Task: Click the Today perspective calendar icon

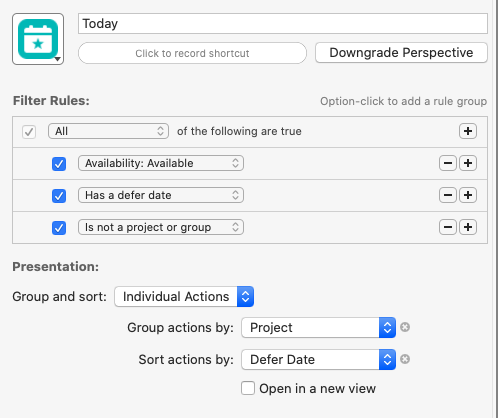Action: [38, 39]
